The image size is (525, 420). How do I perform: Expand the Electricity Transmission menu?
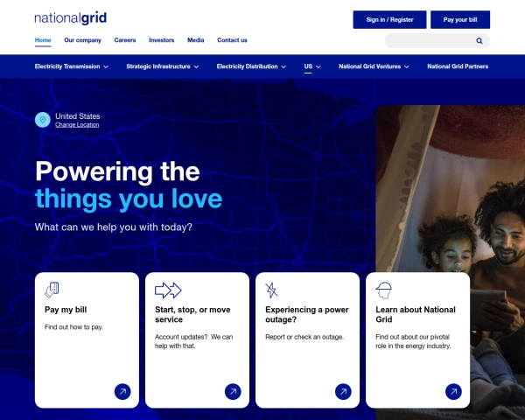tap(72, 66)
